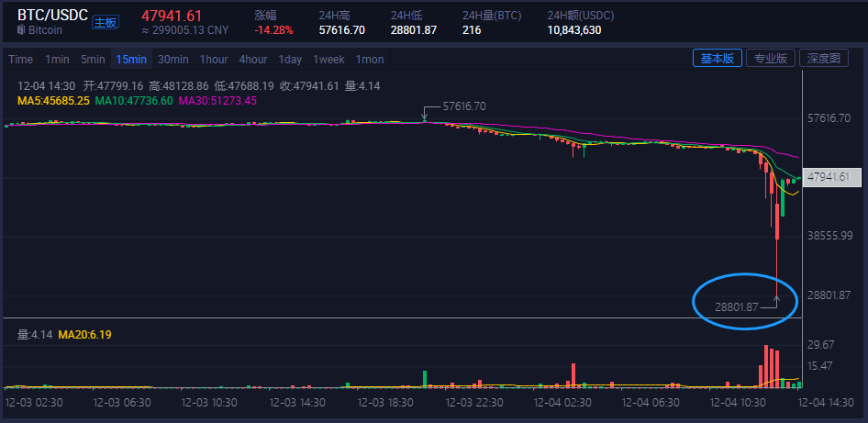This screenshot has height=423, width=868.
Task: Click the tall red volume bar near 12-04 02:30
Action: (x=573, y=375)
